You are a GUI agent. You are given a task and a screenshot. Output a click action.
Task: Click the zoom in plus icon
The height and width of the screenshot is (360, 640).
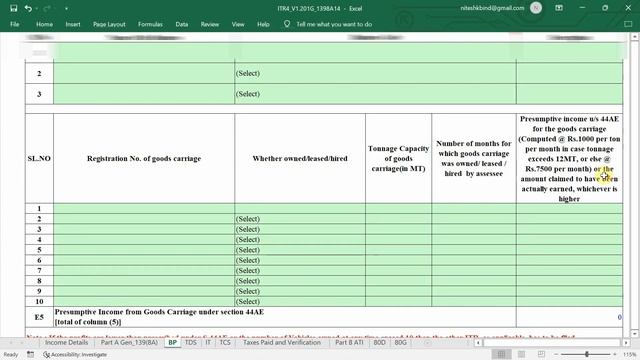(x=615, y=354)
